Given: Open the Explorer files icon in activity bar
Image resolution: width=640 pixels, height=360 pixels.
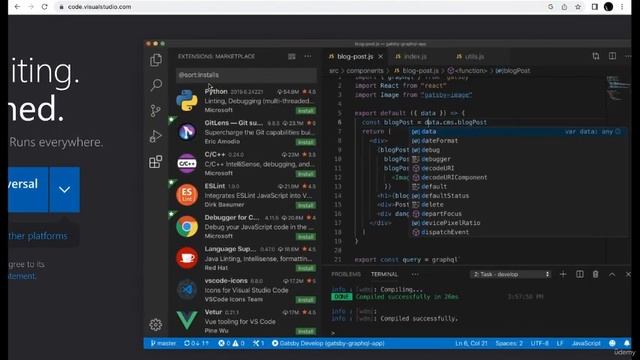Looking at the screenshot, I should coord(156,60).
